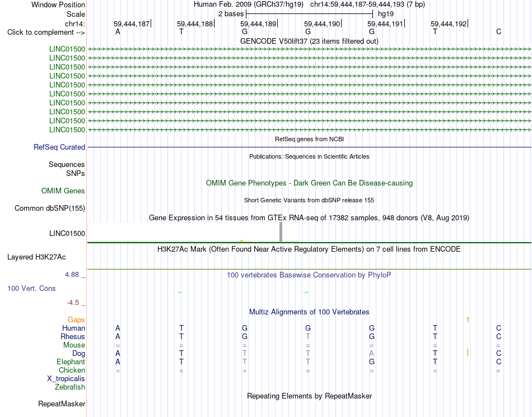Click the 2 bases scale bar
Viewport: 532px width, 417px height.
pos(310,14)
